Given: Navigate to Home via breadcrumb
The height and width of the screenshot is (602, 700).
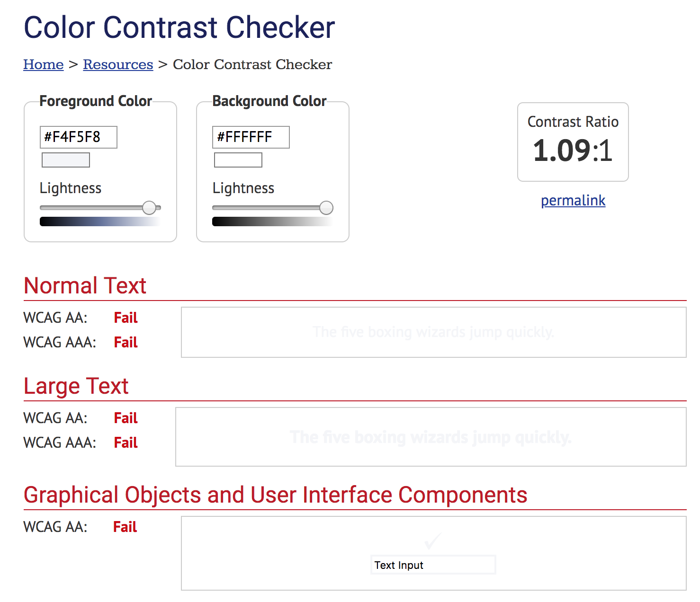Looking at the screenshot, I should click(43, 64).
